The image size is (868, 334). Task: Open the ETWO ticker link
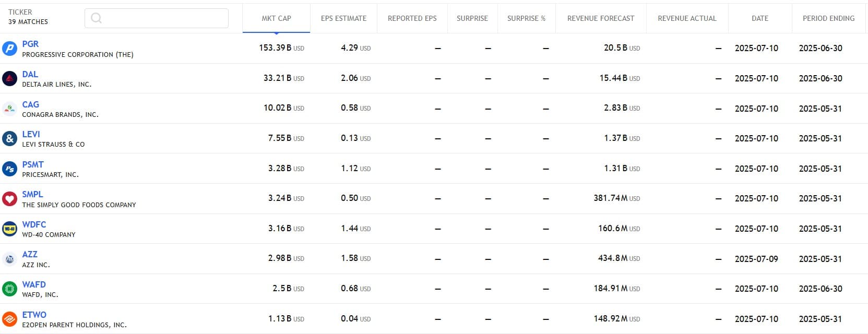34,315
